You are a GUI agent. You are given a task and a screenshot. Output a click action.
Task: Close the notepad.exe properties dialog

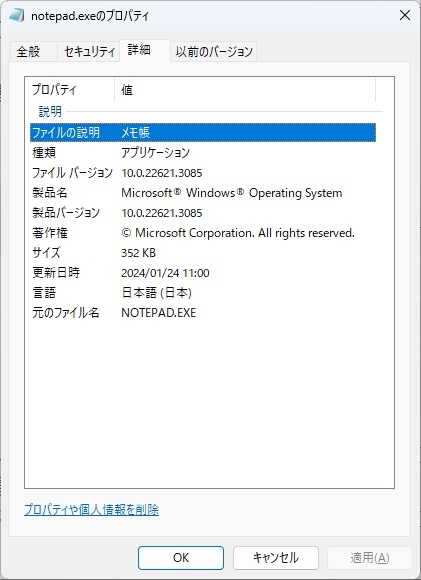tap(405, 16)
